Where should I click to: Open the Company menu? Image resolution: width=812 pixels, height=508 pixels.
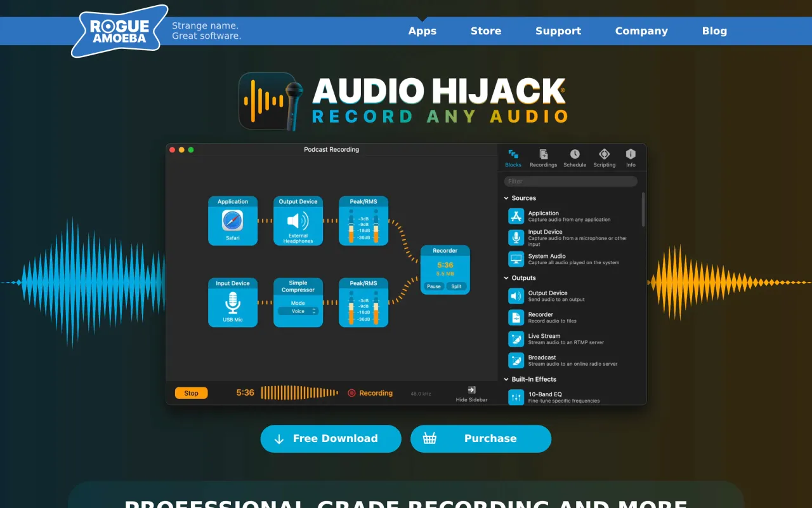pos(641,30)
